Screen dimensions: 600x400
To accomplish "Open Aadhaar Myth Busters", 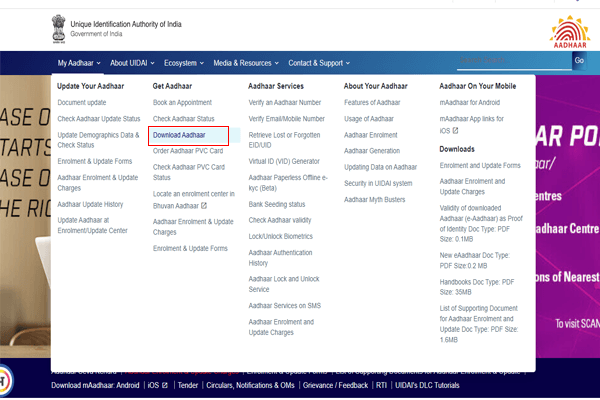I will (x=374, y=199).
